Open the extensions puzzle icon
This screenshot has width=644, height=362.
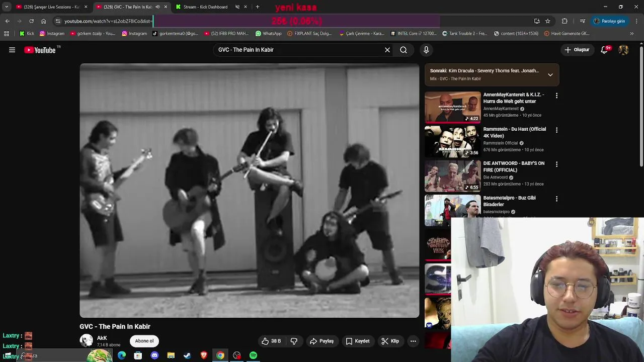point(565,21)
